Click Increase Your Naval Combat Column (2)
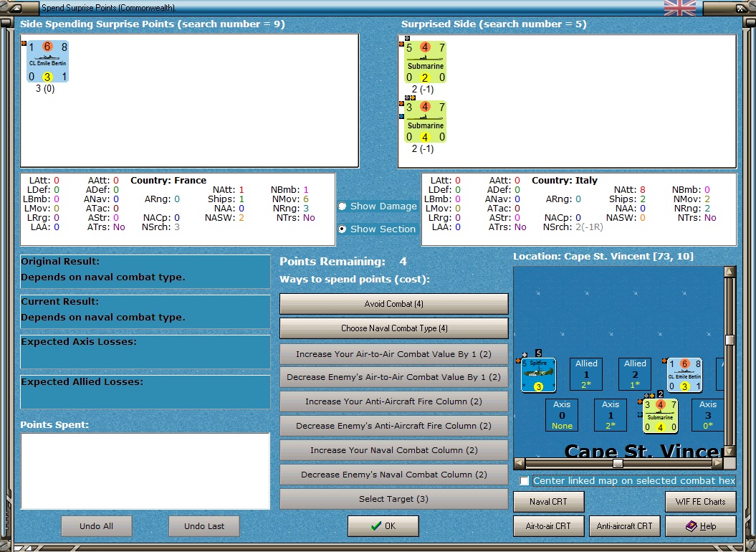756x552 pixels. [394, 450]
